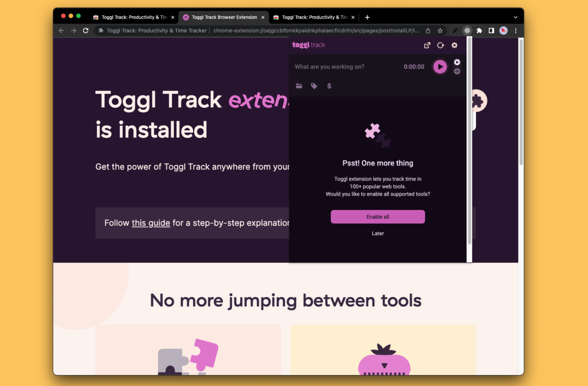Click the Toggl Track pinned extension icon
Screen dimensions: 588x386
coord(467,30)
